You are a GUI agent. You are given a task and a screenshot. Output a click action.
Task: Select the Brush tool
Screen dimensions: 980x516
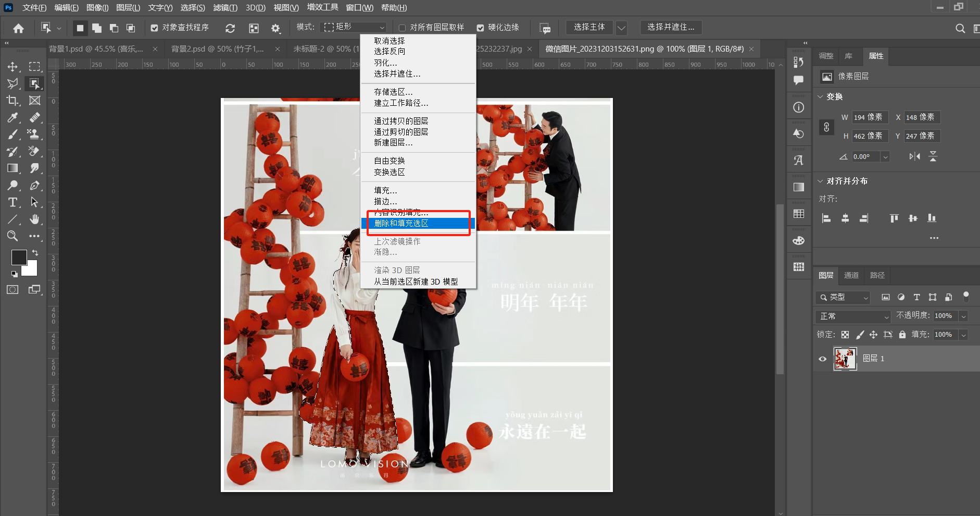pos(12,134)
